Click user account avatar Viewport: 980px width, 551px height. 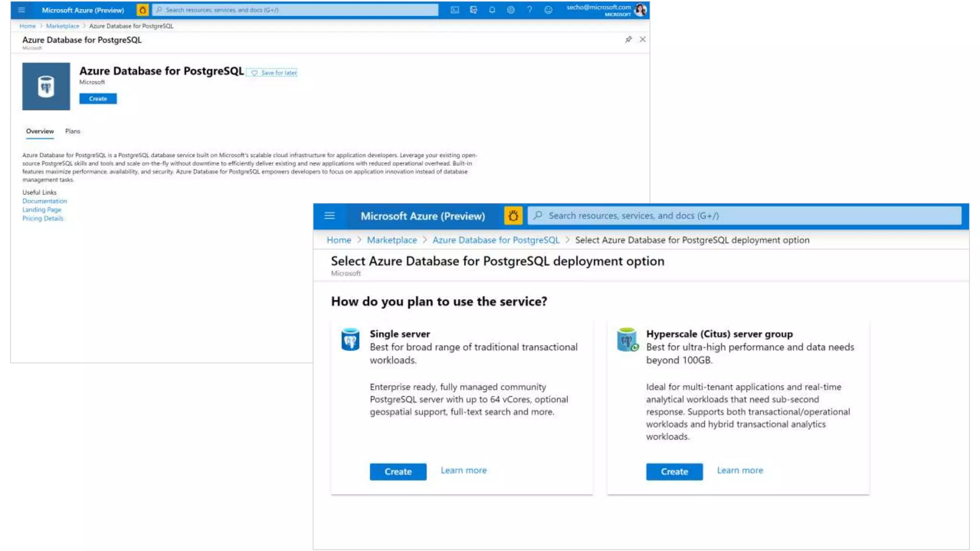pos(640,10)
